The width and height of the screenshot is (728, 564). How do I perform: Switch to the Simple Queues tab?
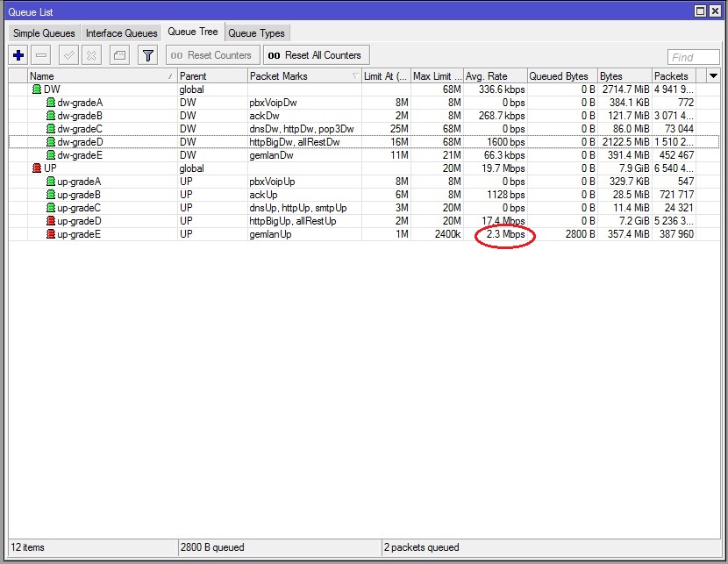pos(44,33)
